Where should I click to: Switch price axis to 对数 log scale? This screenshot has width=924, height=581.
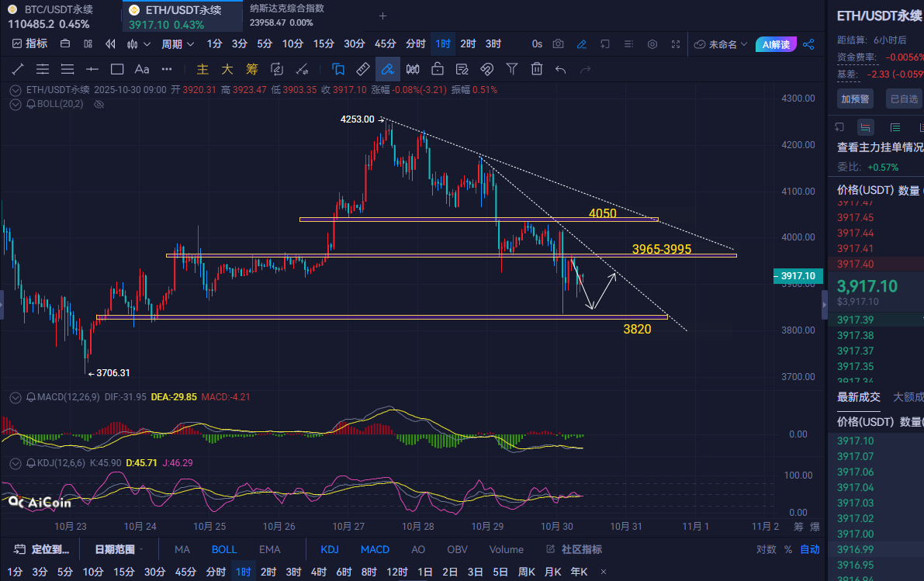766,549
